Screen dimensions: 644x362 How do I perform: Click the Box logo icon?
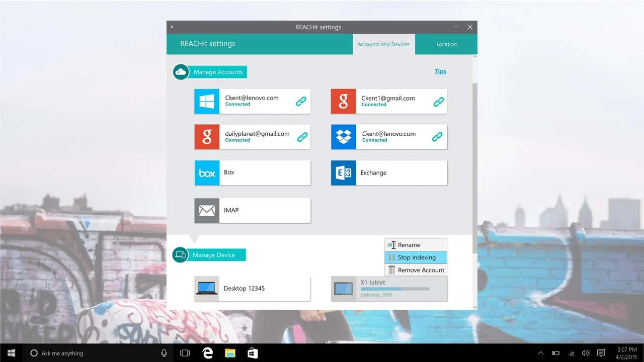pyautogui.click(x=207, y=173)
